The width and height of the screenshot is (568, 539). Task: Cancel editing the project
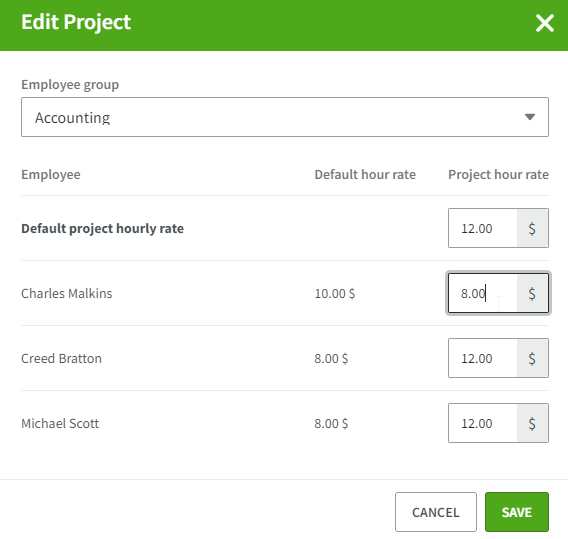436,512
